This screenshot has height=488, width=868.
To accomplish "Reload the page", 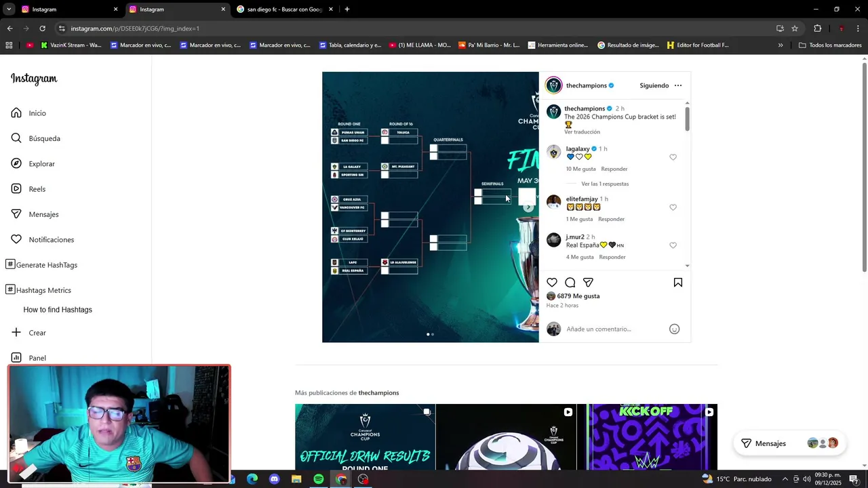I will click(42, 28).
